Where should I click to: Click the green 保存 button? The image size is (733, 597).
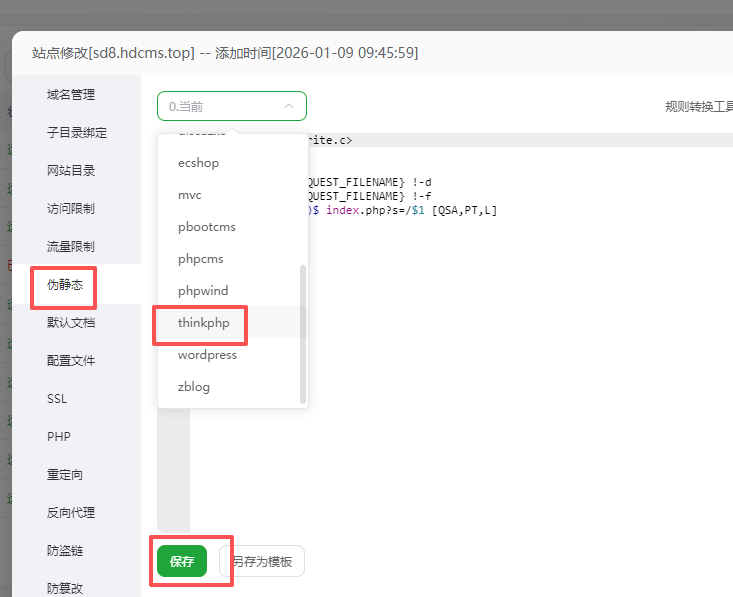[x=182, y=561]
